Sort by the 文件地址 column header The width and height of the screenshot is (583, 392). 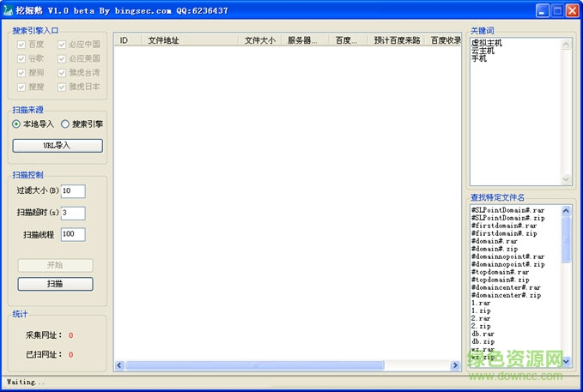tap(190, 40)
